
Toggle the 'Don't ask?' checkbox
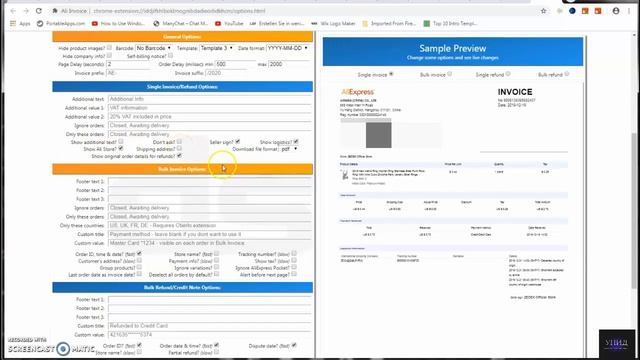point(179,142)
